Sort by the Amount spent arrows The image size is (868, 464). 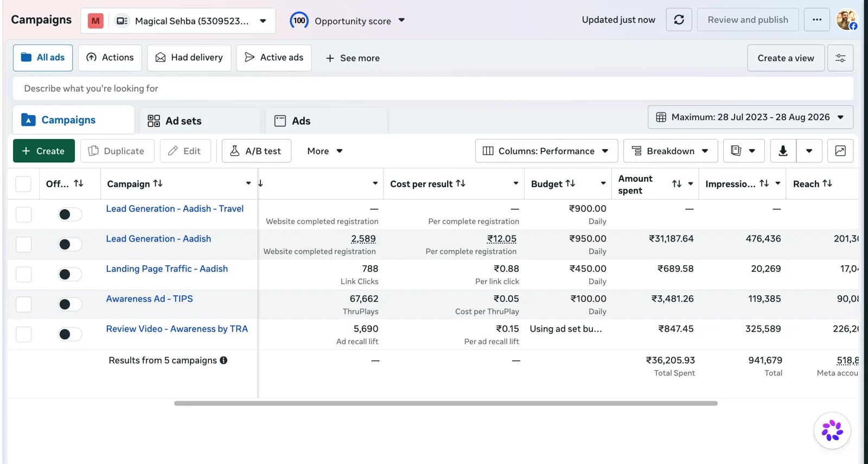click(x=676, y=184)
